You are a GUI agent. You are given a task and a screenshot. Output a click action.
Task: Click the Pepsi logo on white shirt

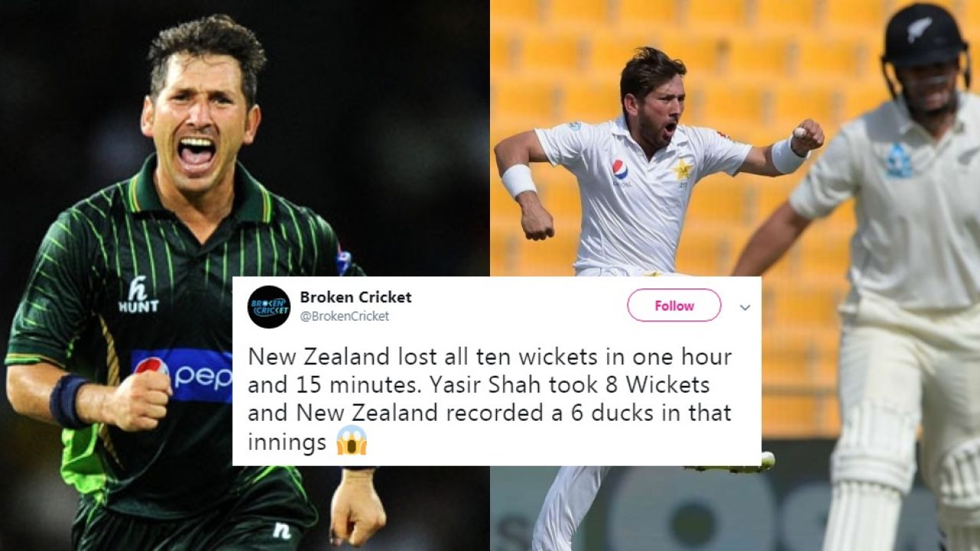click(x=619, y=171)
